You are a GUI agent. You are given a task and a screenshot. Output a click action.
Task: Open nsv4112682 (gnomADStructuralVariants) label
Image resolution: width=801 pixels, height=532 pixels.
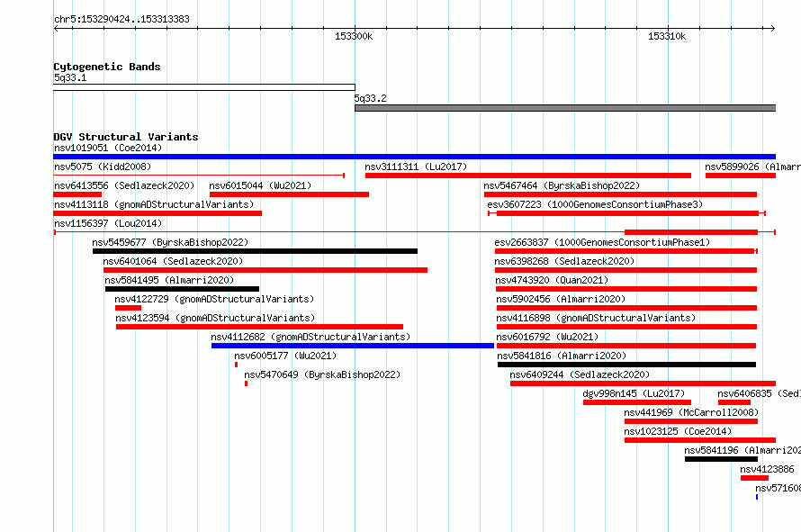(x=310, y=337)
